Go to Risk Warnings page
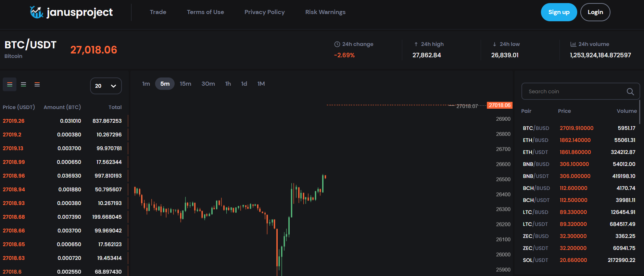 (x=325, y=12)
